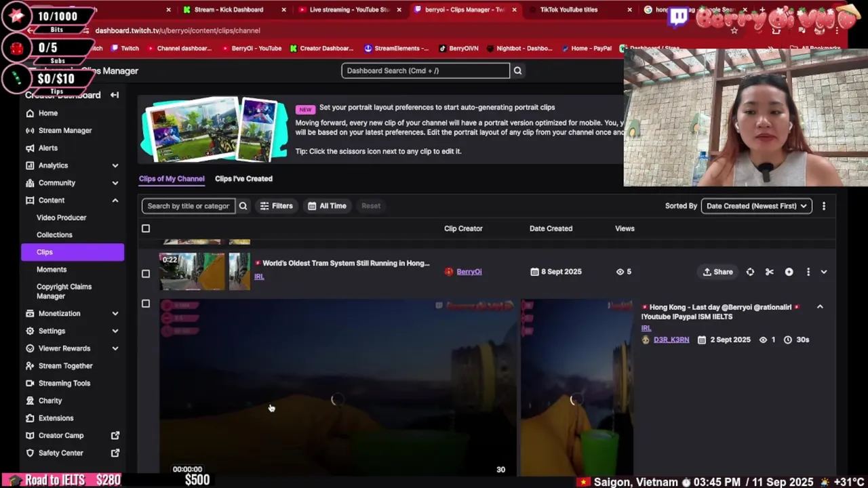Click the dashboard search magnifier button
This screenshot has height=488, width=868.
[x=517, y=70]
